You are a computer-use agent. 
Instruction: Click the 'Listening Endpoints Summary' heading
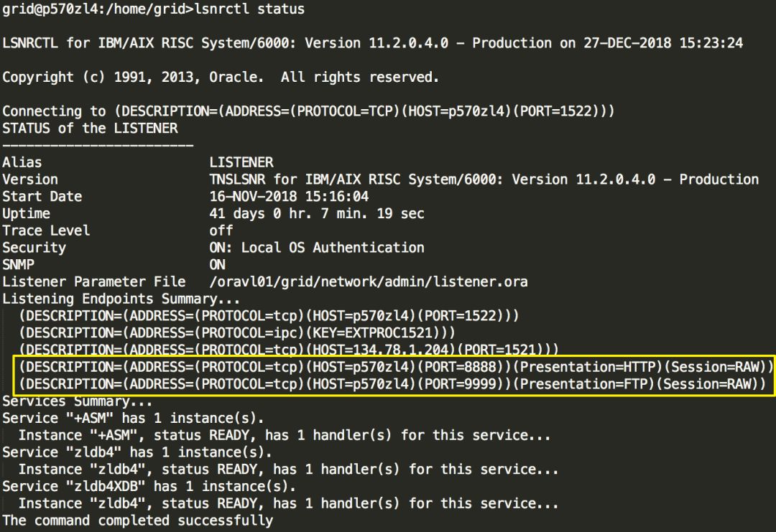pyautogui.click(x=121, y=299)
